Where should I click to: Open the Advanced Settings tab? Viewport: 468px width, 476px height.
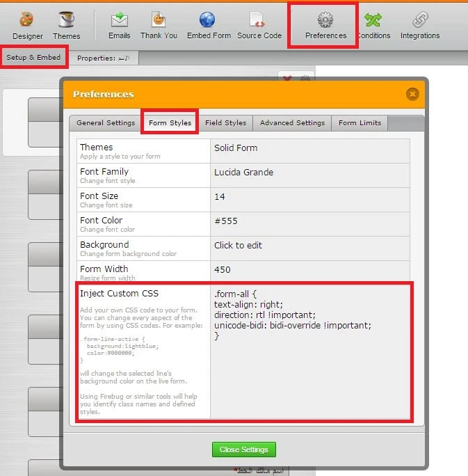(x=292, y=123)
